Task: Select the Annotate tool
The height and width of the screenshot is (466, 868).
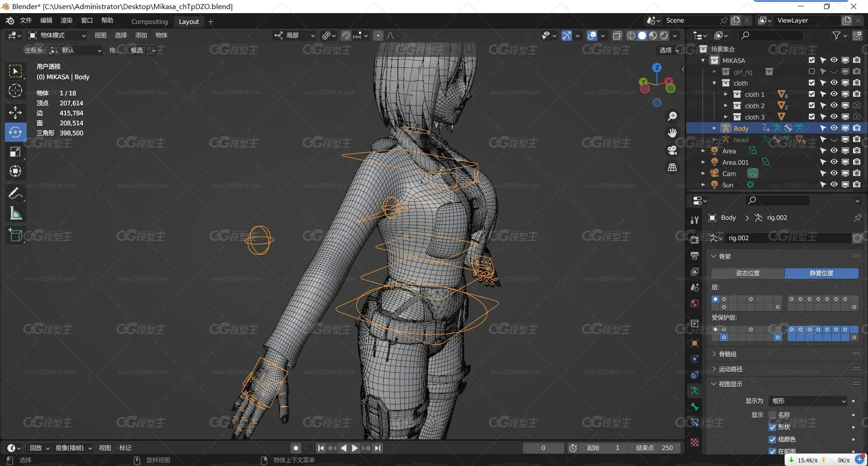Action: [x=15, y=194]
